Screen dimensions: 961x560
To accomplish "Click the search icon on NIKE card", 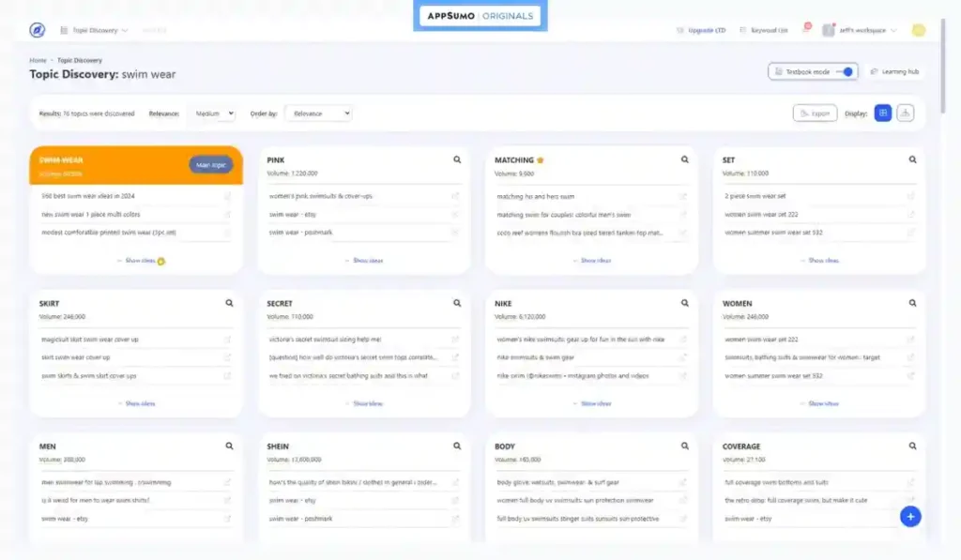I will coord(685,304).
